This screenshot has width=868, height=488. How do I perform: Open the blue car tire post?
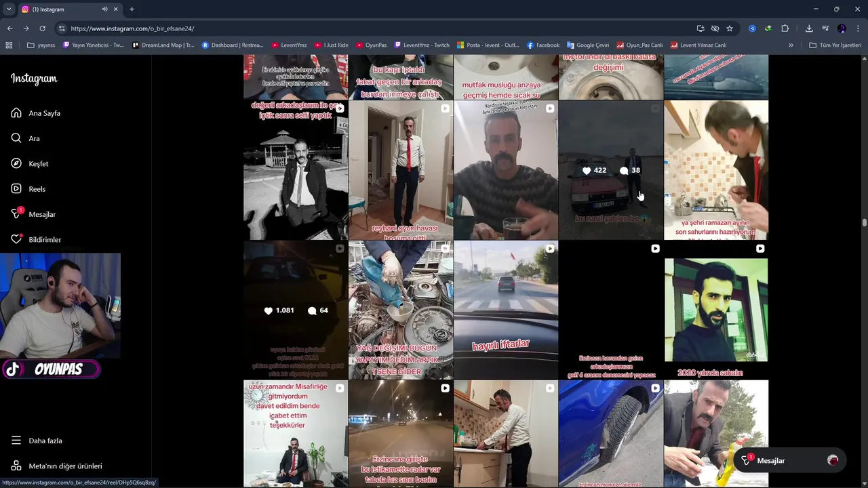[611, 434]
